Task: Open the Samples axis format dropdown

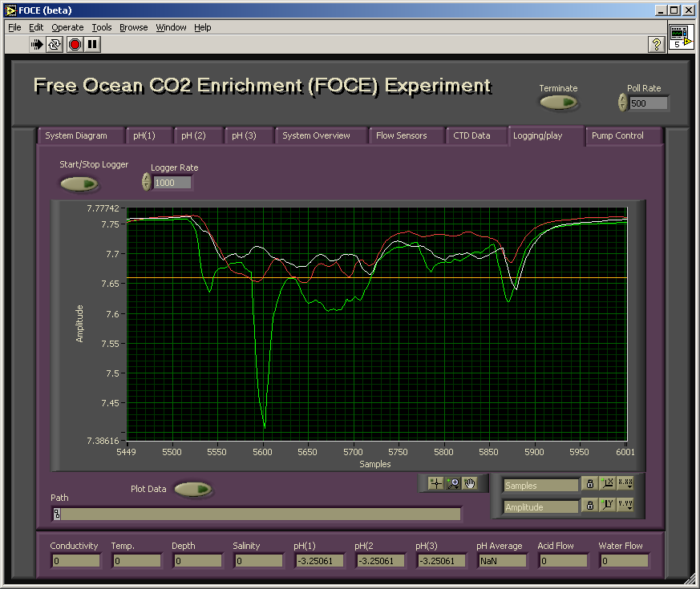Action: click(x=625, y=483)
